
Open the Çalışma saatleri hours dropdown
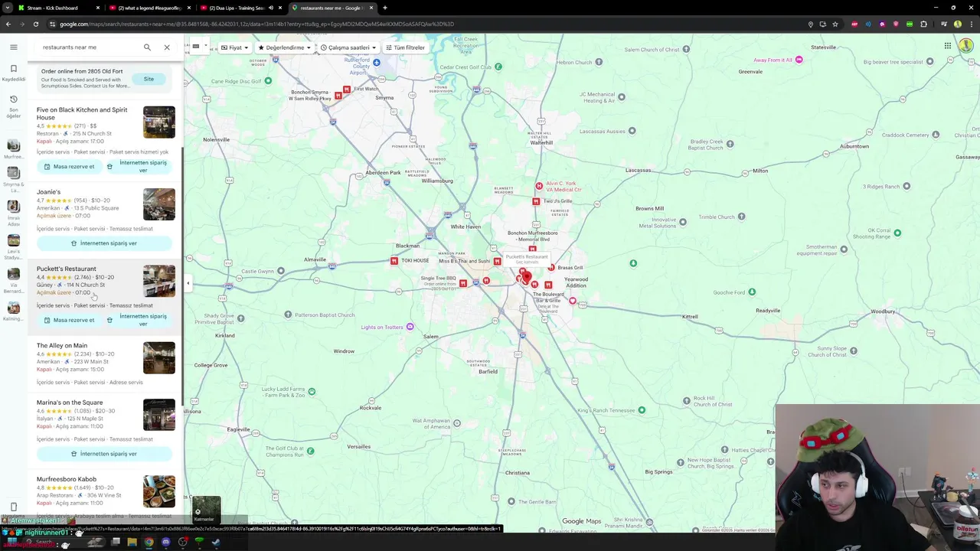click(x=348, y=47)
